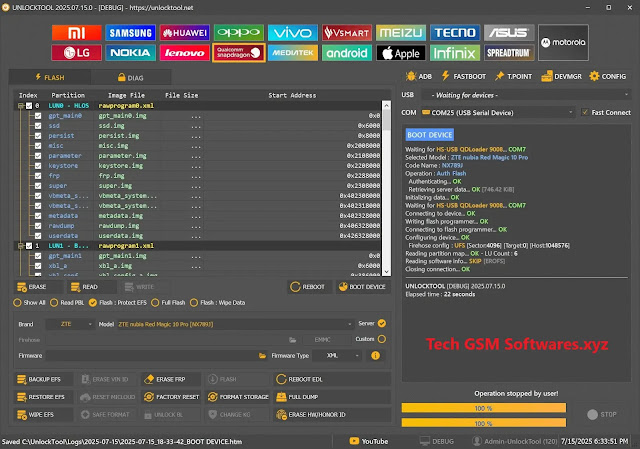
Task: Open the Vivo brand module
Action: click(293, 33)
